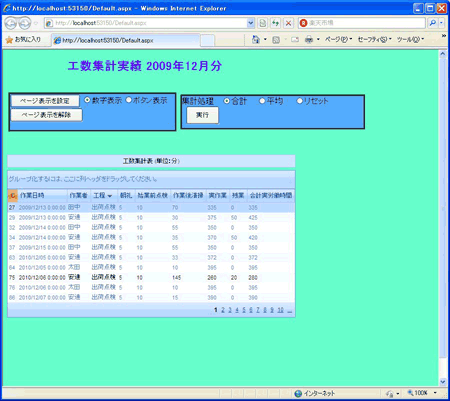Click the 実行 execute button
This screenshot has height=401, width=450.
[202, 115]
